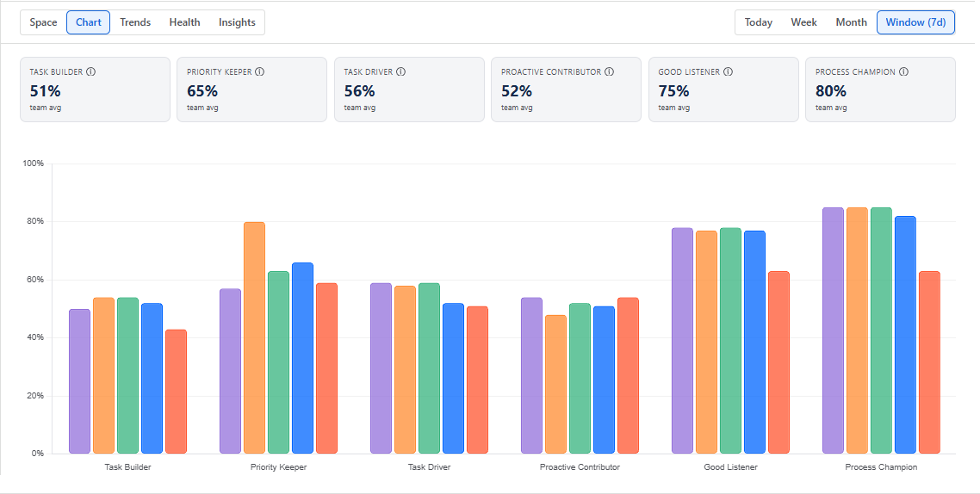
Task: Go to the Health tab
Action: tap(184, 22)
